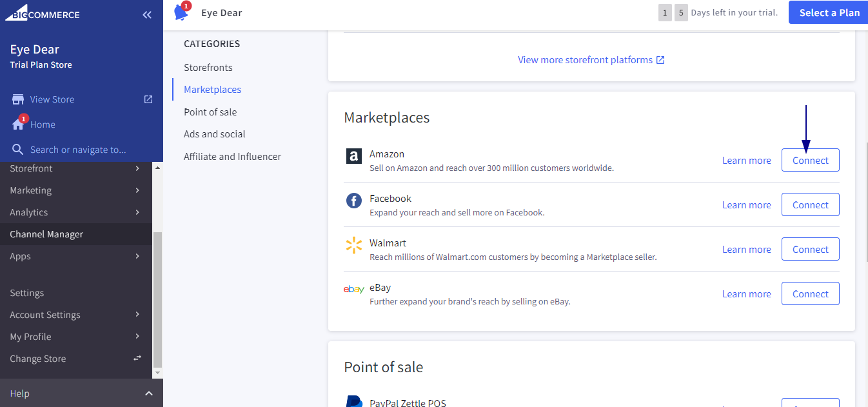
Task: Click the Point of sale section heading
Action: click(384, 367)
